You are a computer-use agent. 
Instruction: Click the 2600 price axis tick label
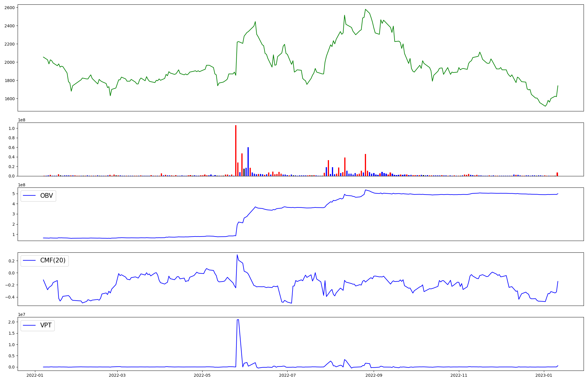[x=9, y=8]
